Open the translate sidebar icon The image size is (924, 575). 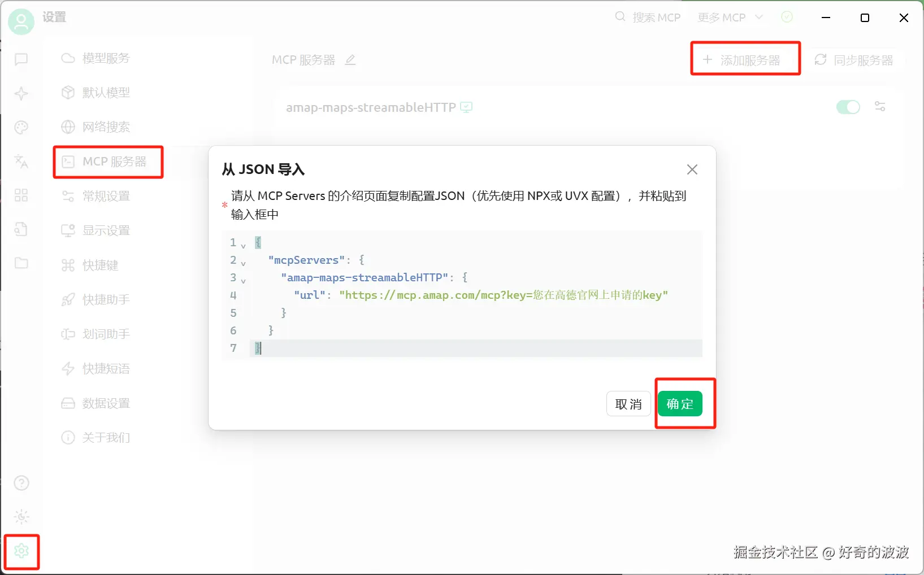(x=21, y=162)
